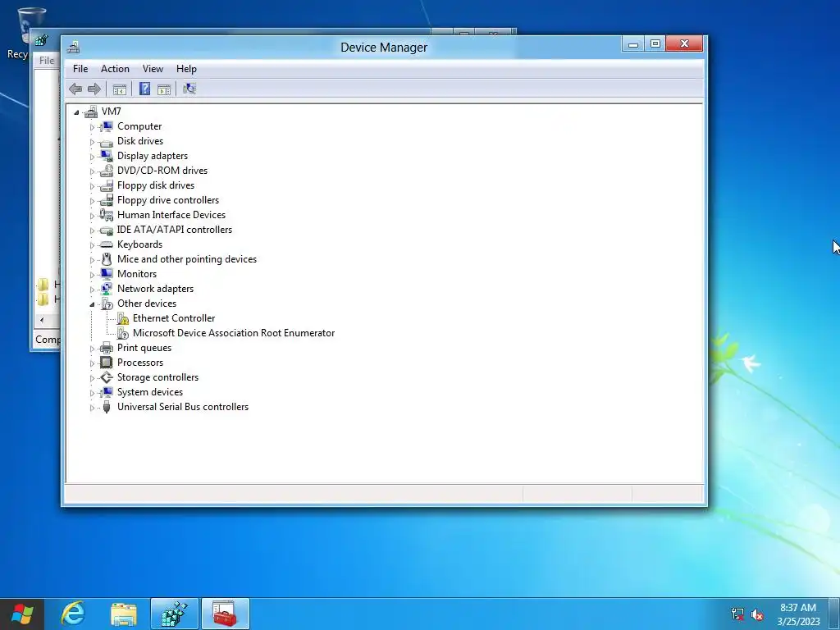Viewport: 840px width, 630px height.
Task: Click the muted volume tray icon
Action: 757,614
